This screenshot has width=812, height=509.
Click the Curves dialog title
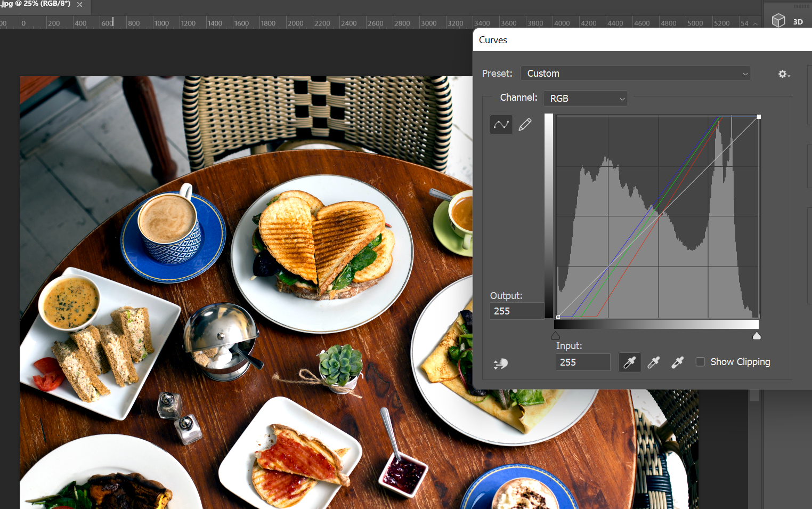pyautogui.click(x=493, y=40)
